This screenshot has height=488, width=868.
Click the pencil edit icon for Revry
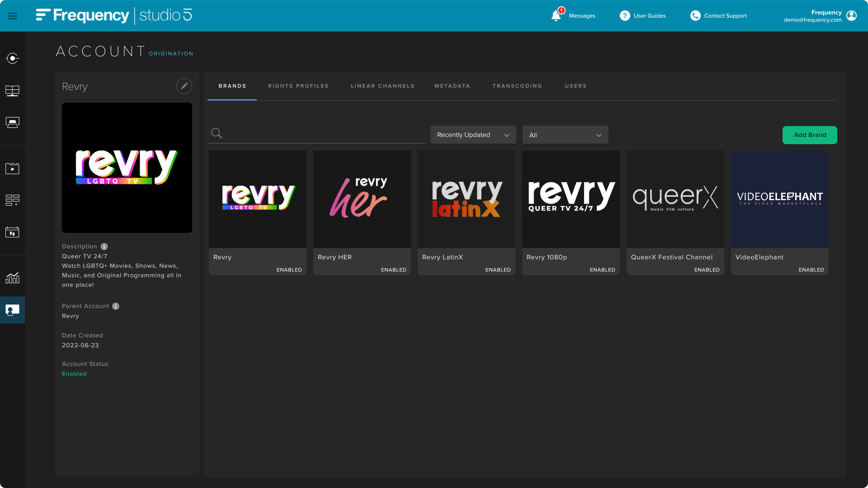[184, 86]
